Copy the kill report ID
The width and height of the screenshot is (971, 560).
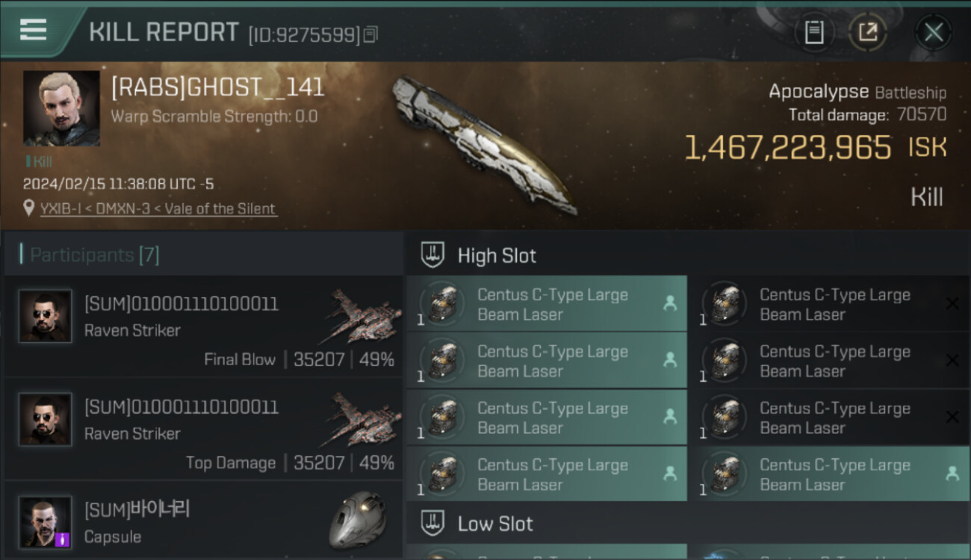click(371, 34)
